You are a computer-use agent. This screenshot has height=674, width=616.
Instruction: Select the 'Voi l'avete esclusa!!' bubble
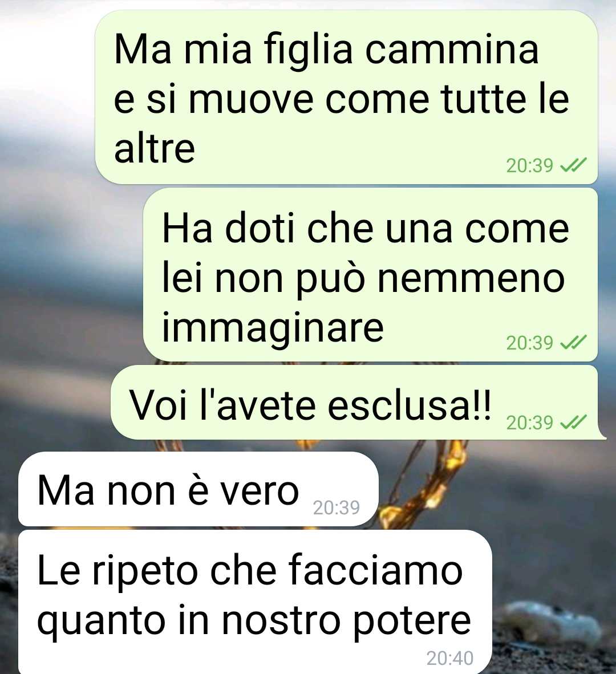tap(359, 403)
